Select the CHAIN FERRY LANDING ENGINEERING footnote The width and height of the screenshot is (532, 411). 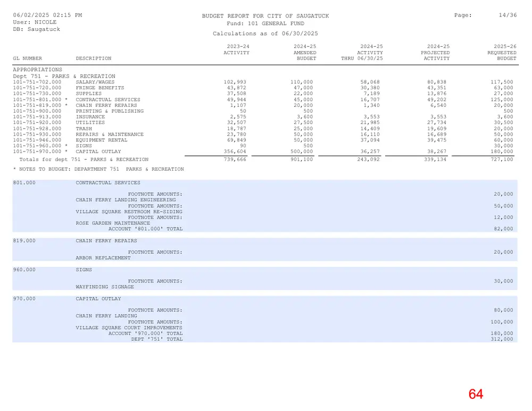pyautogui.click(x=126, y=200)
